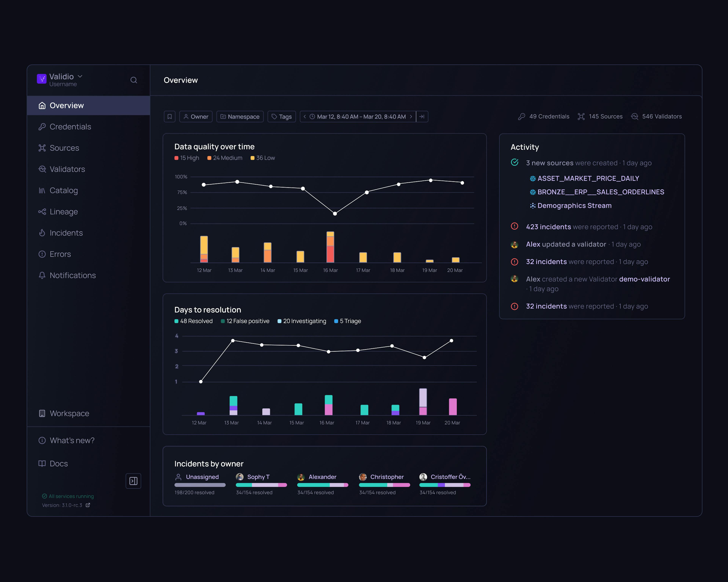728x582 pixels.
Task: Go to Incidents in the sidebar
Action: (66, 233)
